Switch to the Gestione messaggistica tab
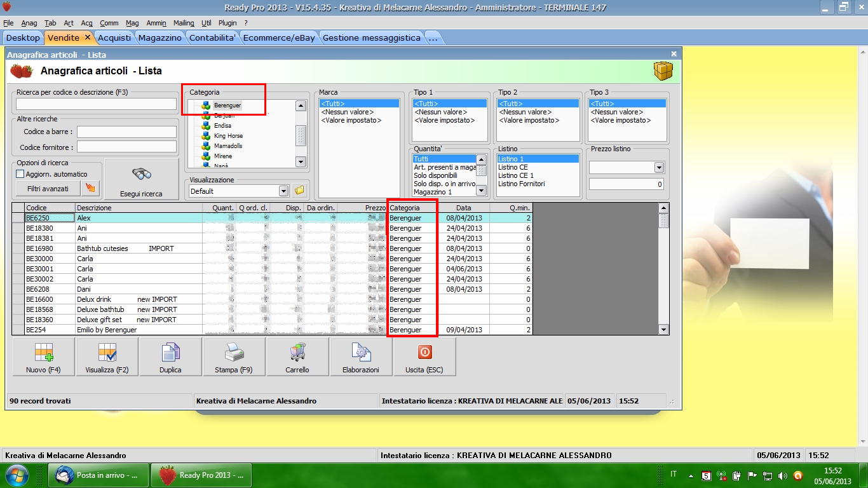This screenshot has height=488, width=868. 372,37
